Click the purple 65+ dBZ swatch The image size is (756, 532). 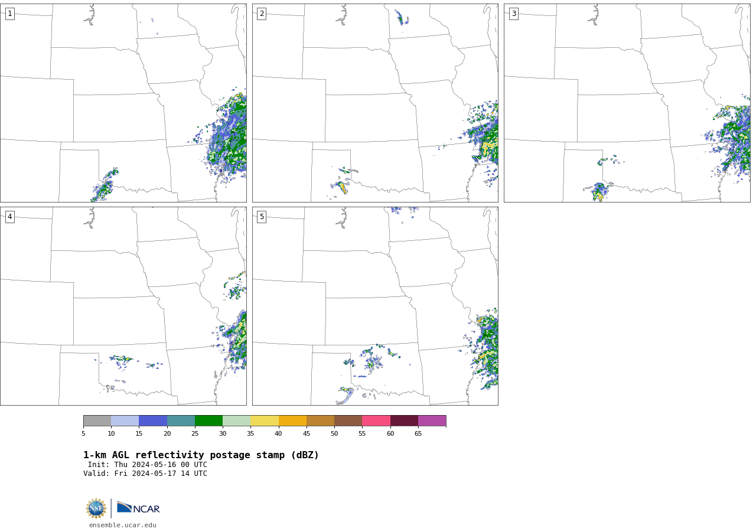pyautogui.click(x=432, y=420)
